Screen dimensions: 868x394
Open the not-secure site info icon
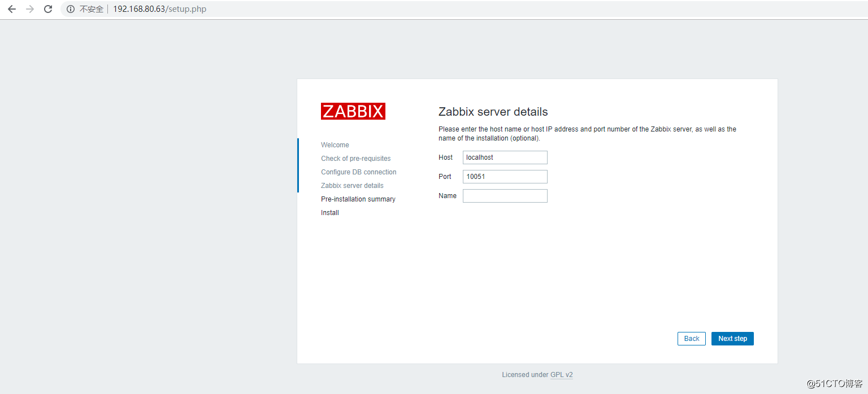click(71, 9)
